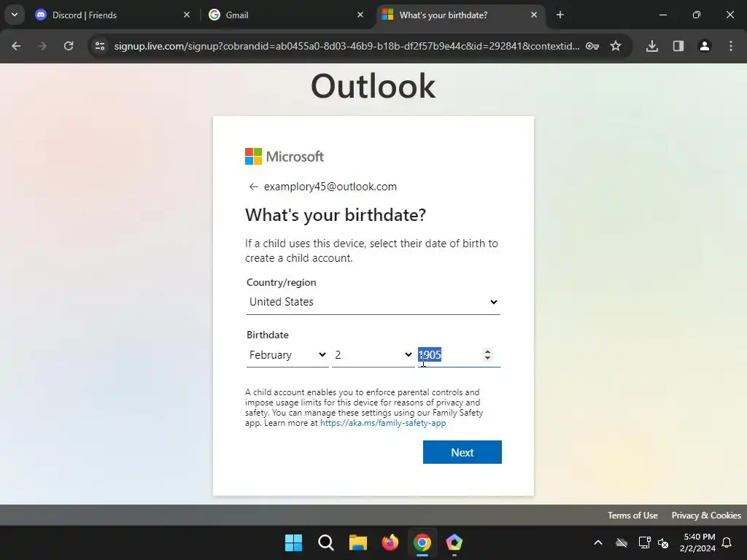Open the Country/region dropdown
The width and height of the screenshot is (747, 560).
(373, 302)
